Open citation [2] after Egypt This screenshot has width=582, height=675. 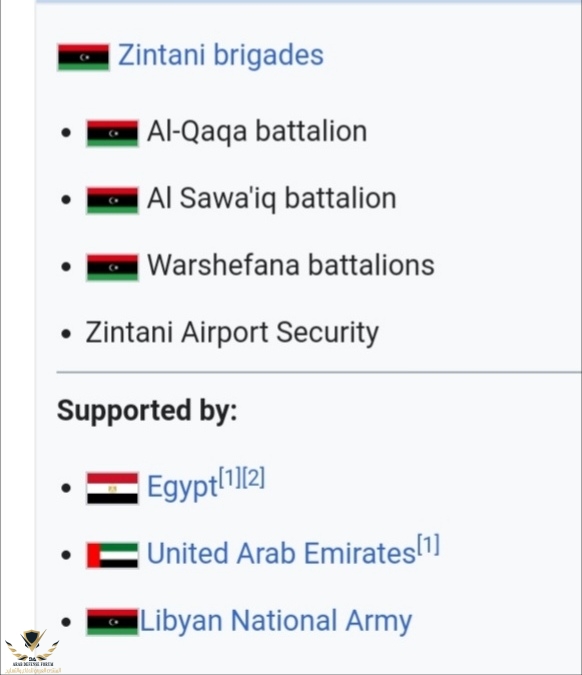253,477
